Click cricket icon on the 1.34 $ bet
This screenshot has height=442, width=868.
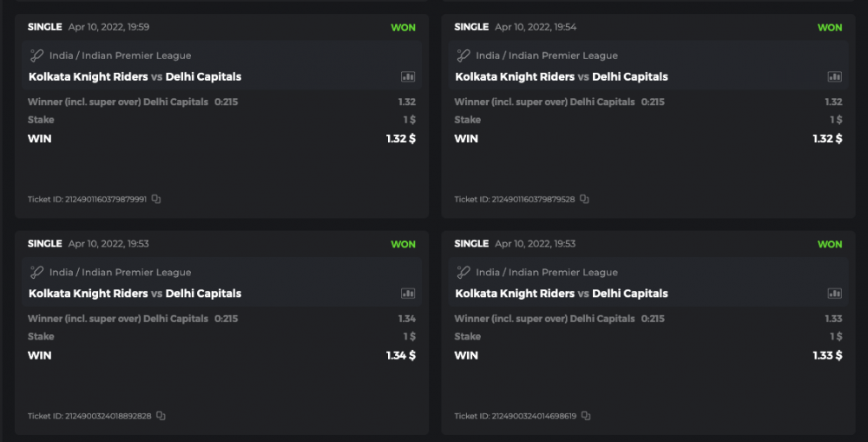pyautogui.click(x=36, y=273)
